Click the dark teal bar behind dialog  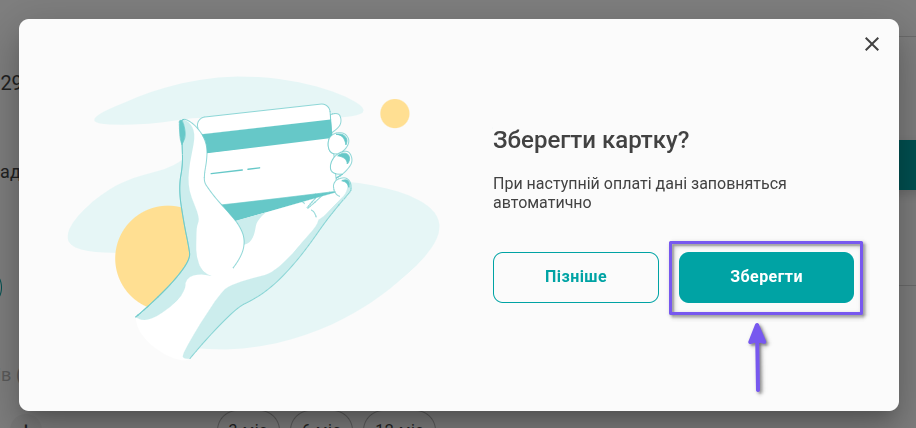coord(907,165)
